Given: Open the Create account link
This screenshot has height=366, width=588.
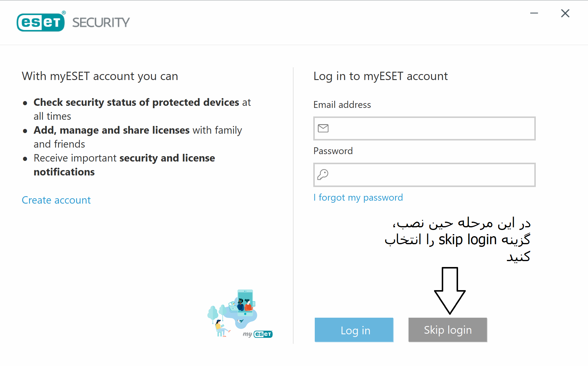Looking at the screenshot, I should click(56, 200).
